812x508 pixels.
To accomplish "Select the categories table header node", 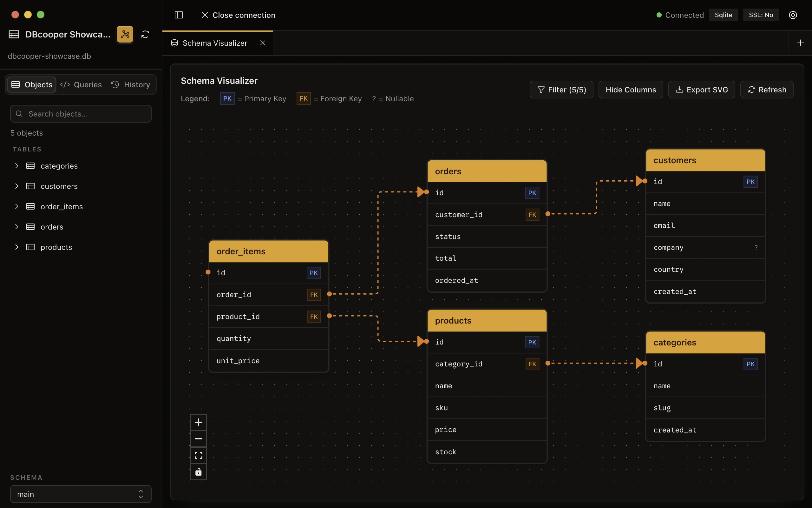I will [706, 342].
